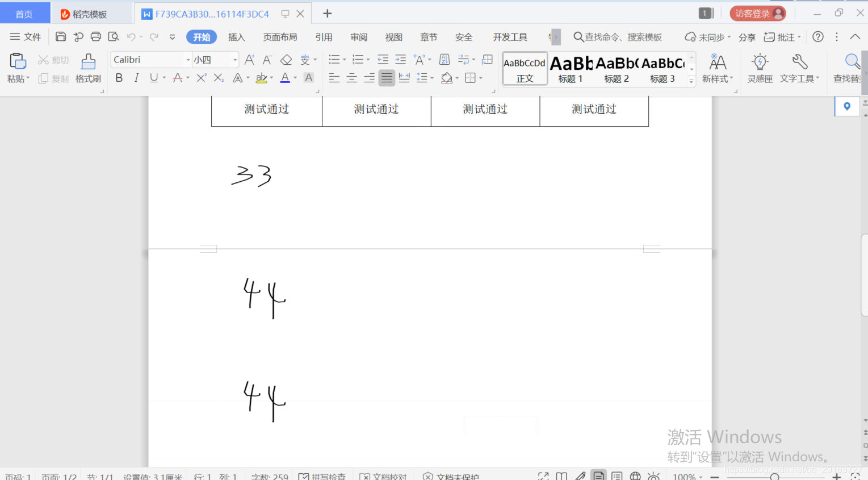The width and height of the screenshot is (868, 480).
Task: Select the 灵感匣 icon in the ribbon
Action: pos(760,68)
